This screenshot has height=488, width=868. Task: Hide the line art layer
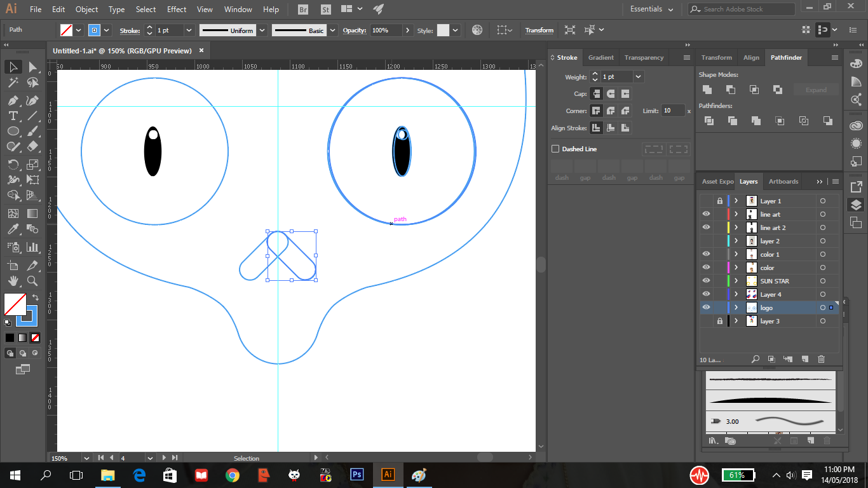[706, 214]
